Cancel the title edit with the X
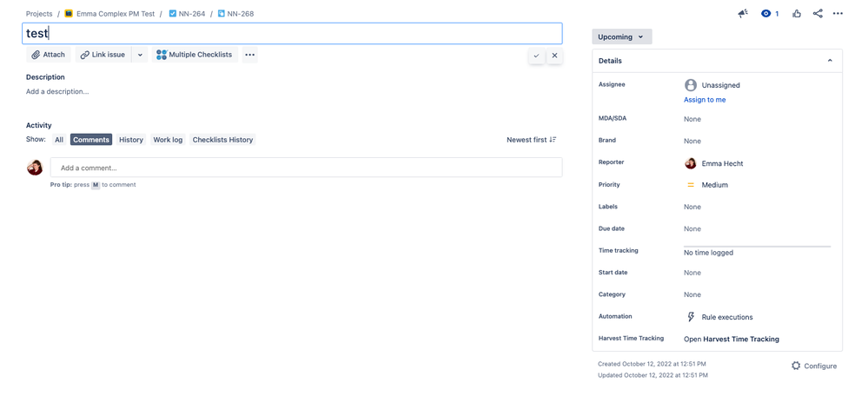Viewport: 868px width, 396px height. tap(554, 56)
